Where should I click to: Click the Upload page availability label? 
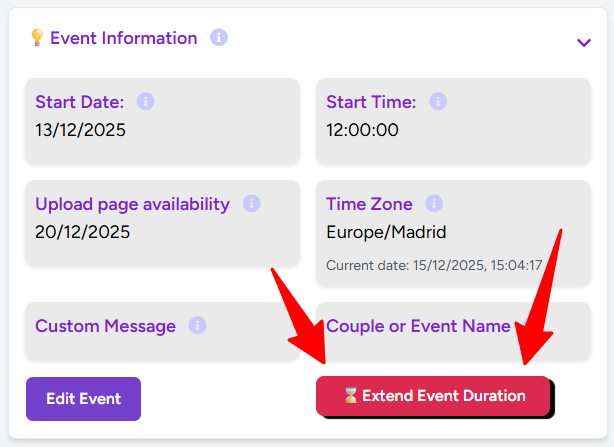pos(132,204)
